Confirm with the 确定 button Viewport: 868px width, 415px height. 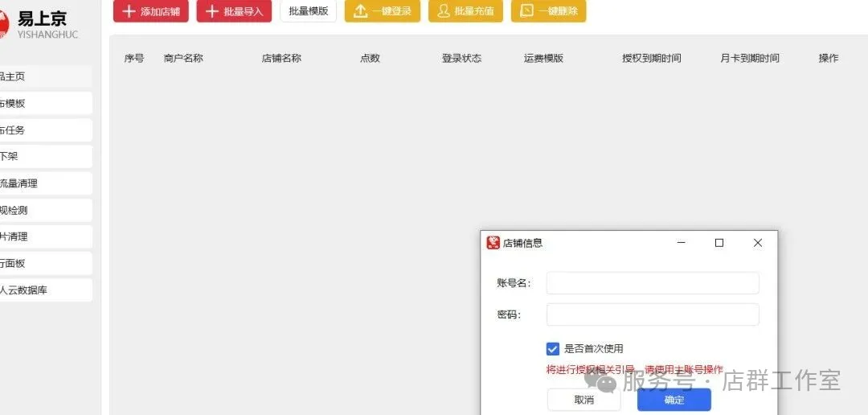pyautogui.click(x=674, y=400)
